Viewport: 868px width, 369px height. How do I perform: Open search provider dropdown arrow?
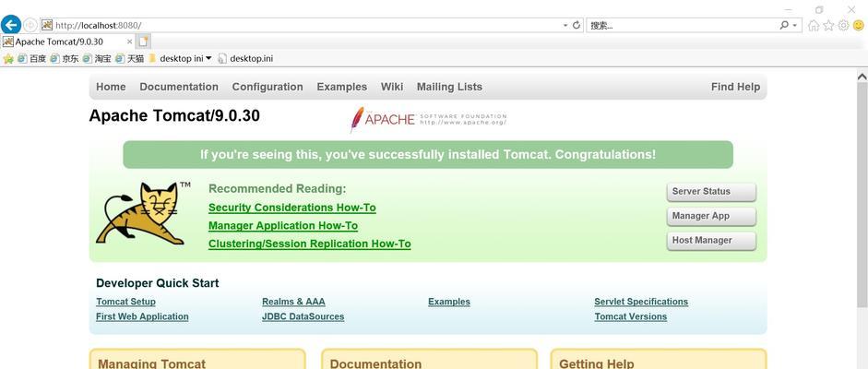tap(795, 26)
